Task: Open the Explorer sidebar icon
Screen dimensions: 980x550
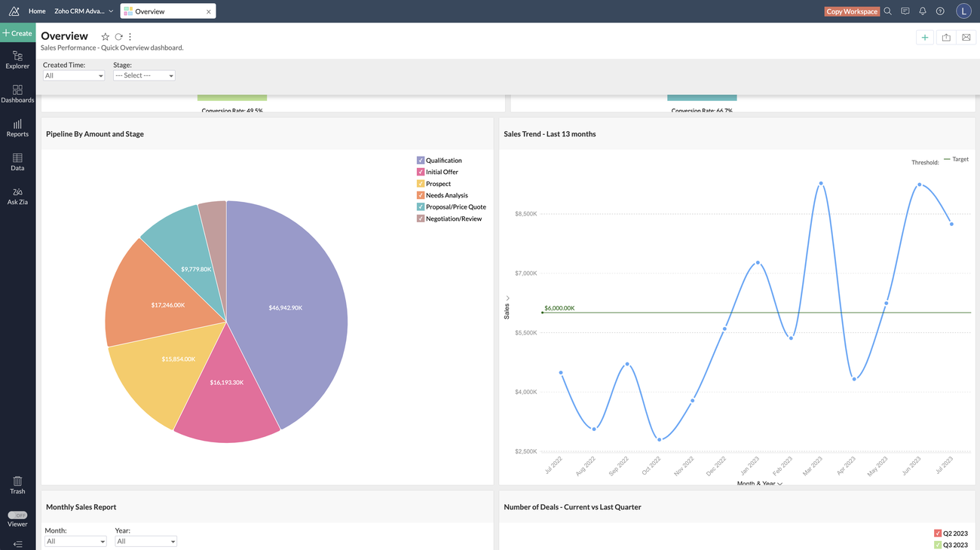Action: (x=17, y=60)
